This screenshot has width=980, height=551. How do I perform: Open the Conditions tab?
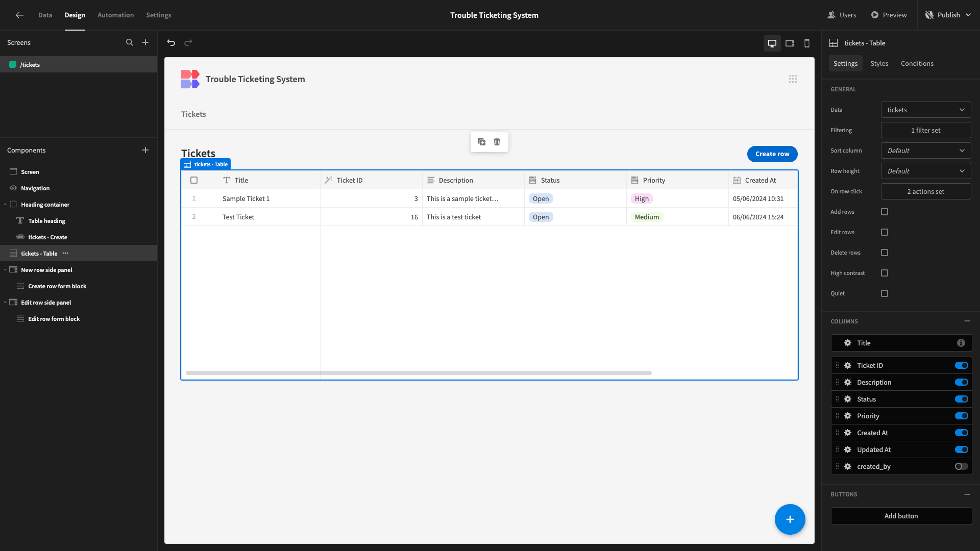click(917, 64)
